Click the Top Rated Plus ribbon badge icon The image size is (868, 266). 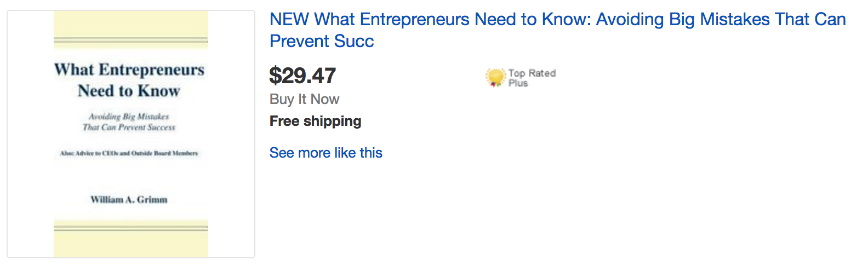(495, 77)
